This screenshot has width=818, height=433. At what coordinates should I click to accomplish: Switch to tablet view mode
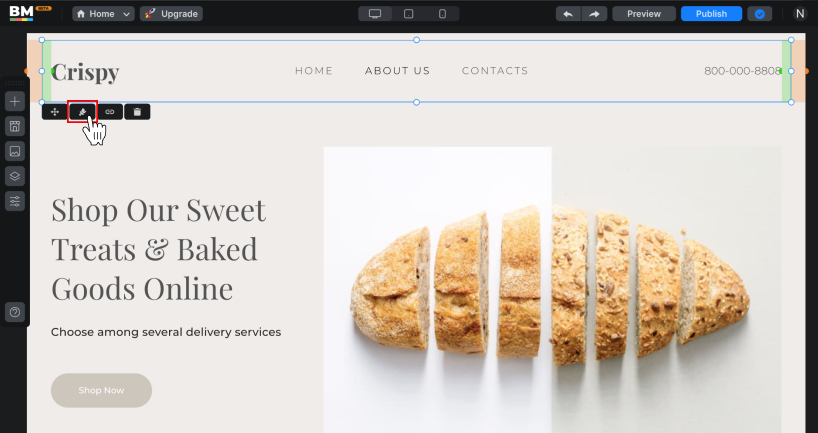[409, 14]
